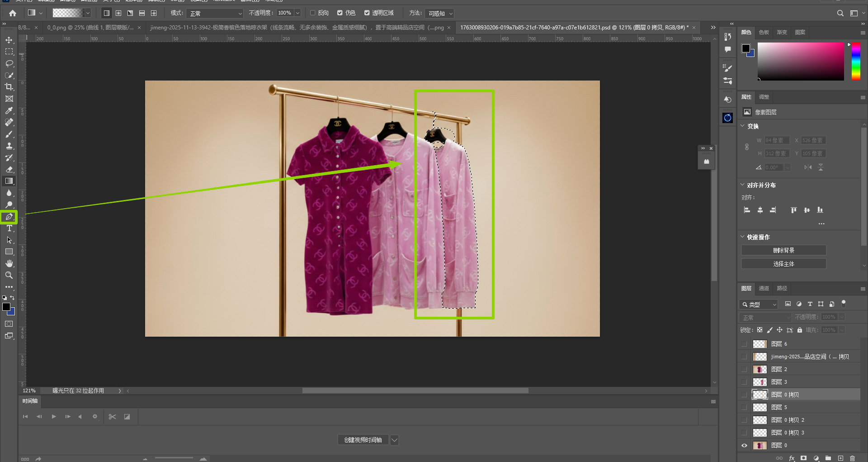Select the Pen tool
868x462 pixels.
(x=9, y=217)
